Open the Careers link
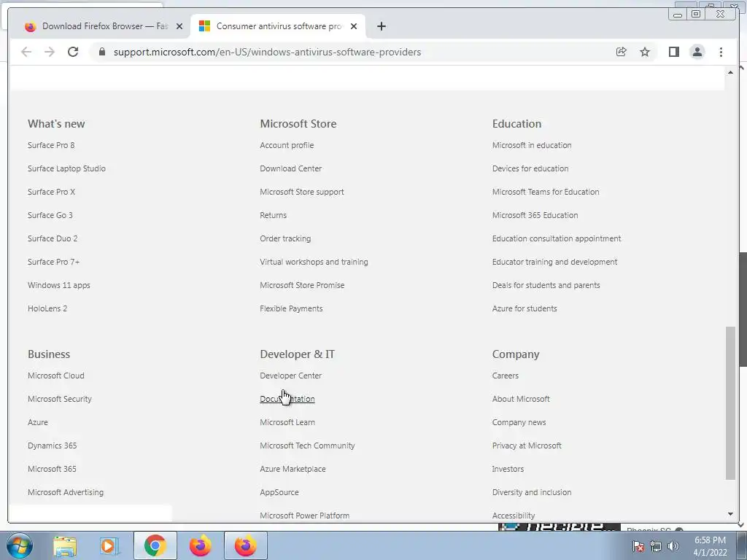747x560 pixels. 506,376
